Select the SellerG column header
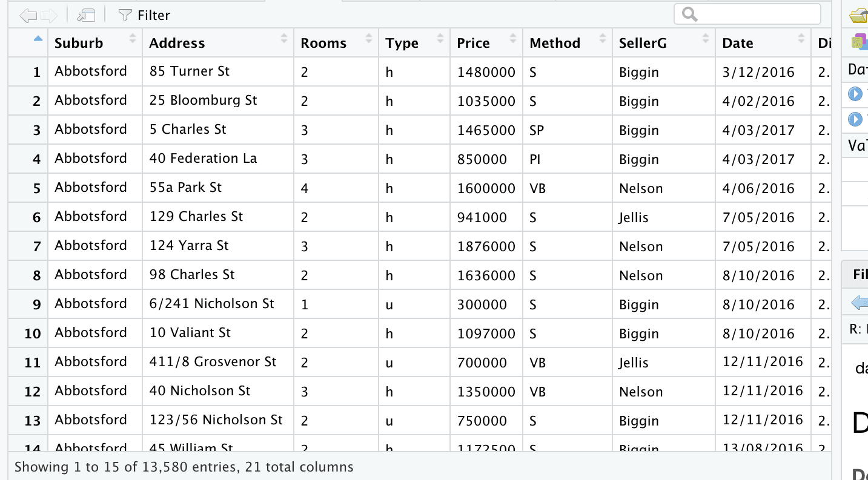Viewport: 868px width, 480px height. [664, 42]
